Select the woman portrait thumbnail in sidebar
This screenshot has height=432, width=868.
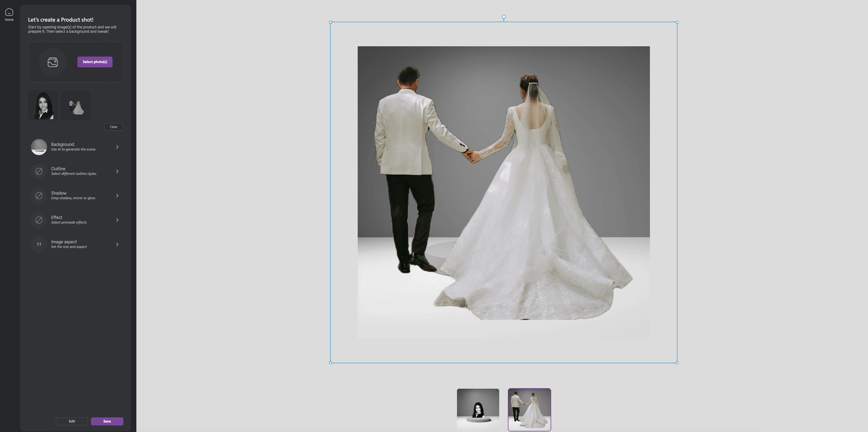43,105
